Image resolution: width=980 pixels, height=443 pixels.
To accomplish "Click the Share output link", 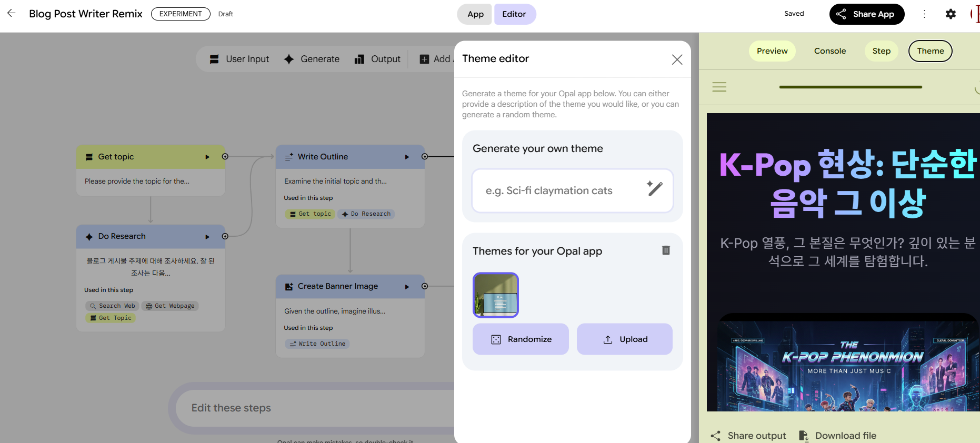I will tap(757, 436).
